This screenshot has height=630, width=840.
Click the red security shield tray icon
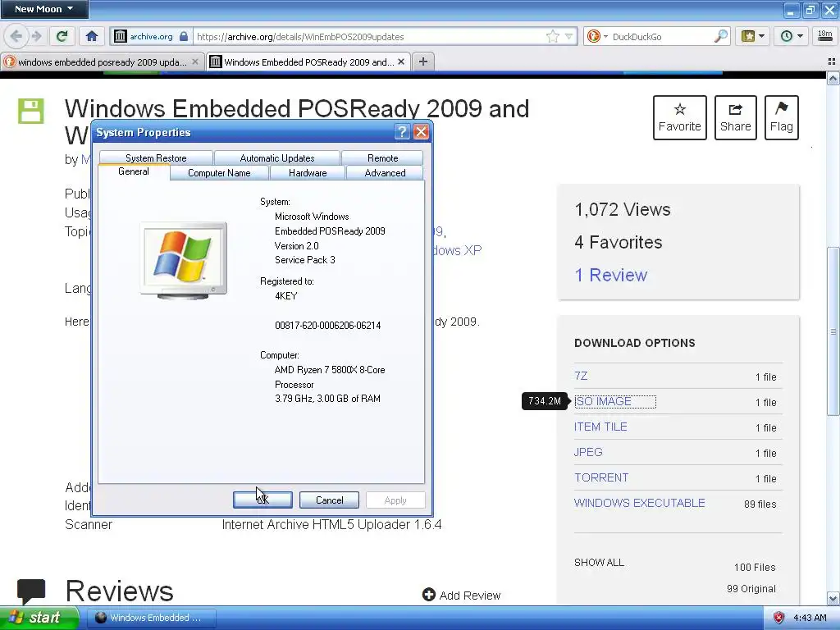point(779,618)
